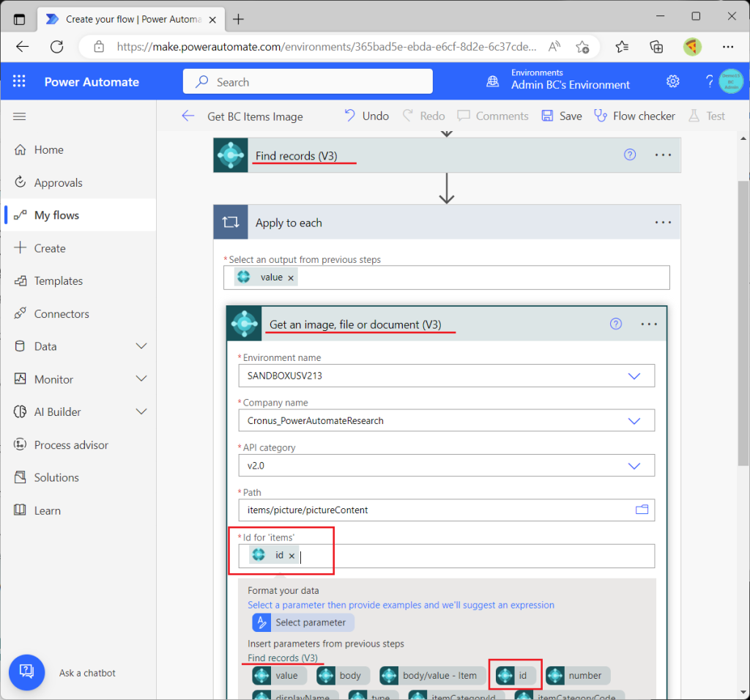Screen dimensions: 750x700
Task: Open the Comments pane
Action: [x=493, y=116]
